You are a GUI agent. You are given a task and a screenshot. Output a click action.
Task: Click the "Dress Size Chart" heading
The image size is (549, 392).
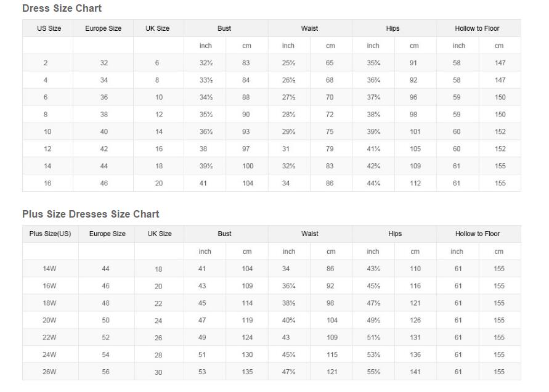[x=62, y=9]
